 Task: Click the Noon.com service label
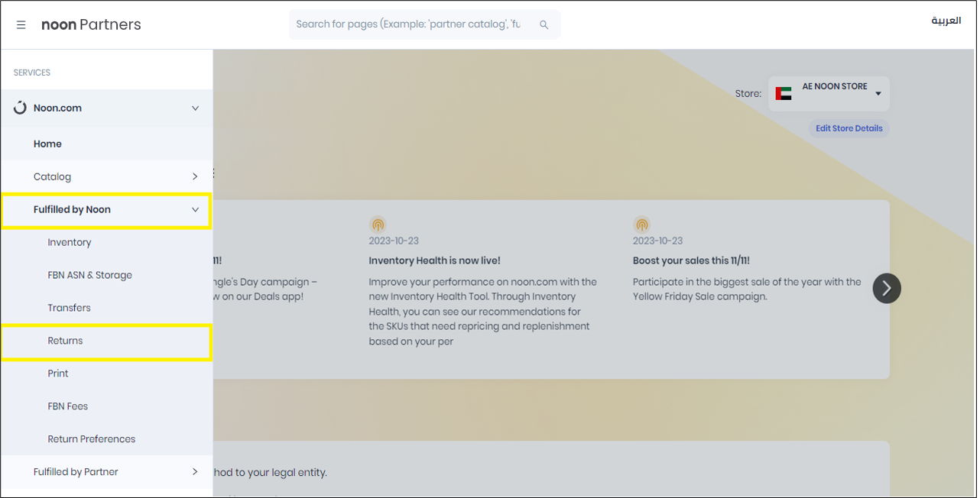tap(57, 108)
